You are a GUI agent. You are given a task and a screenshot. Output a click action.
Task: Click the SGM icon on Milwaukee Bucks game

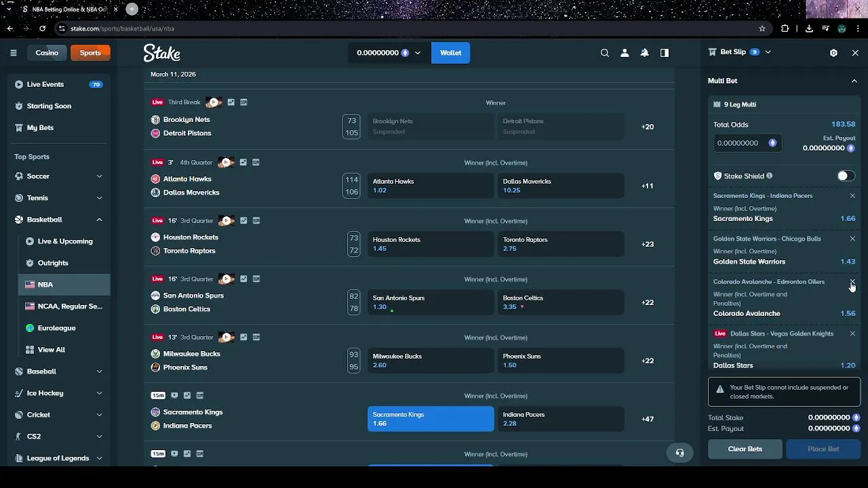[x=256, y=338]
